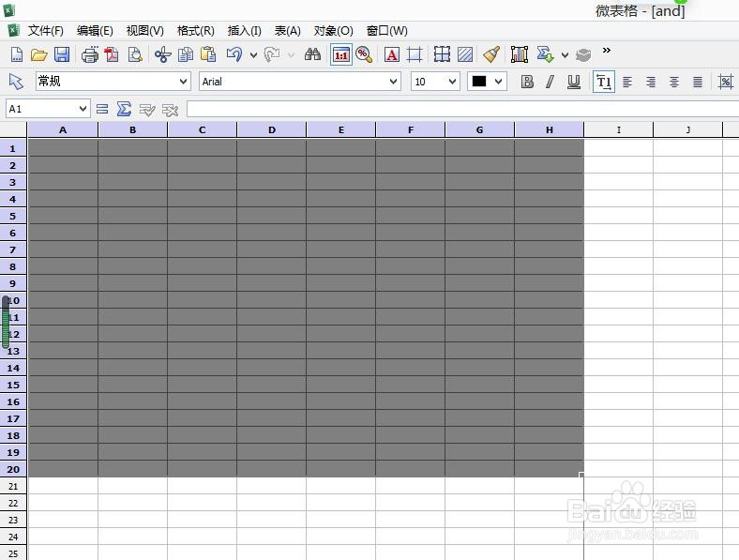Viewport: 739px width, 560px height.
Task: Insert a sum with the Sigma icon
Action: (x=124, y=109)
